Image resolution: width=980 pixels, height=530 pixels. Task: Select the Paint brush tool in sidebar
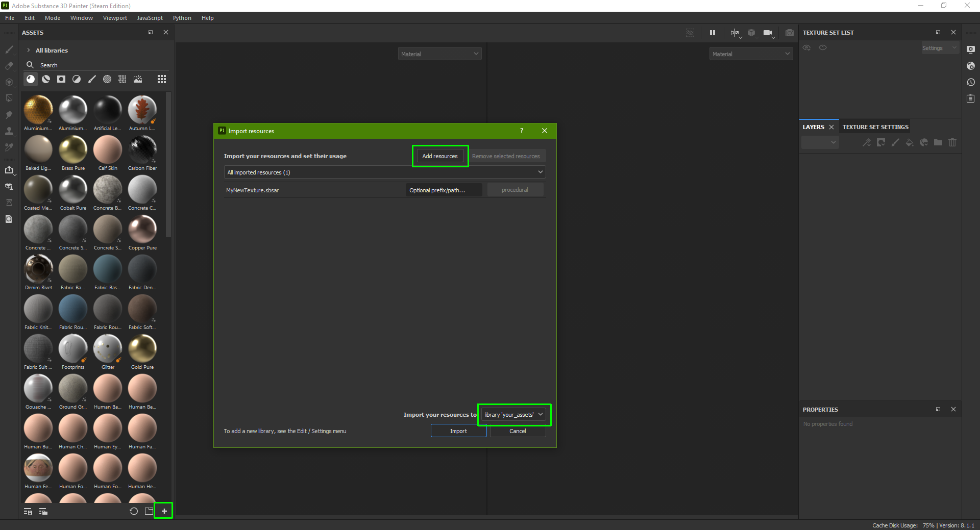tap(9, 49)
